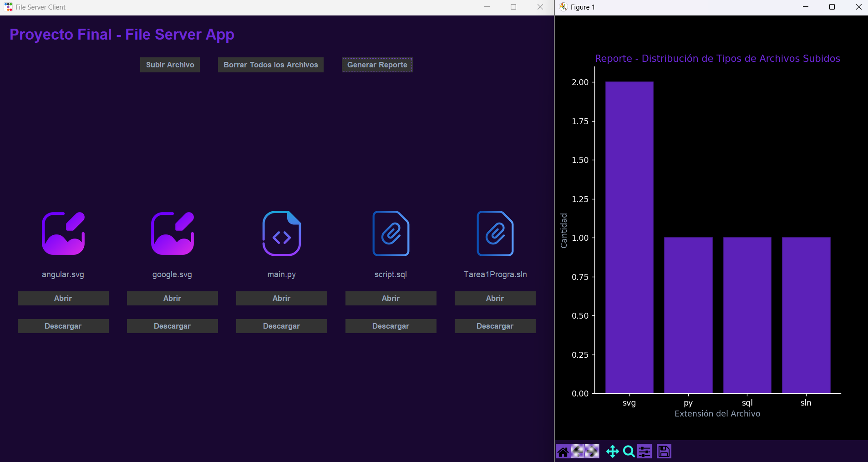Download script.sql with its Descargar button
This screenshot has width=868, height=462.
click(x=391, y=326)
